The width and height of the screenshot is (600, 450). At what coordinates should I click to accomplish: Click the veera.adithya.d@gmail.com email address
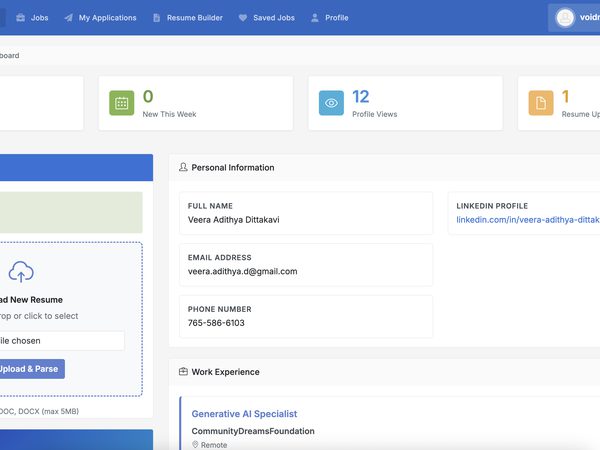243,271
